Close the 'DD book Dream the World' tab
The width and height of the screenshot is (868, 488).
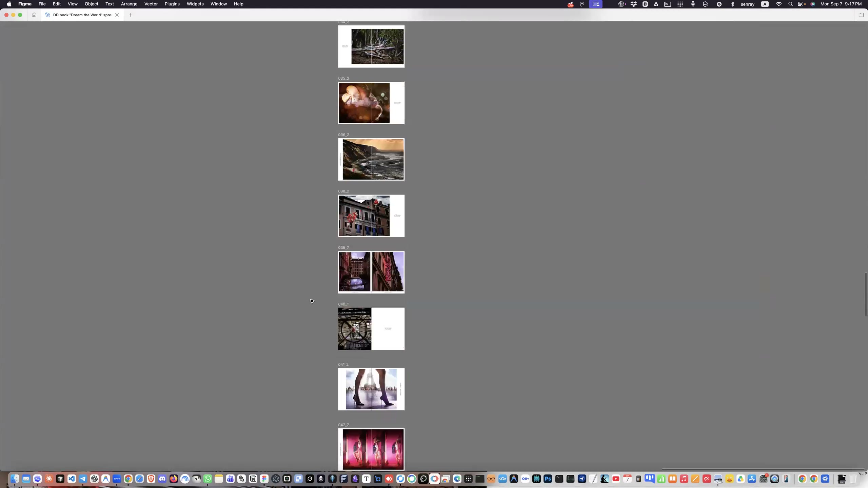point(117,15)
